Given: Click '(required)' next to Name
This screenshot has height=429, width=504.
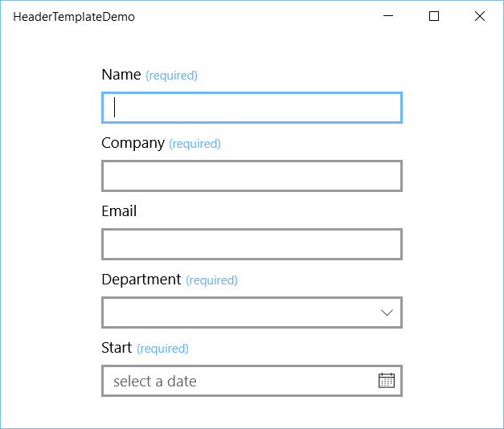Looking at the screenshot, I should [x=172, y=76].
